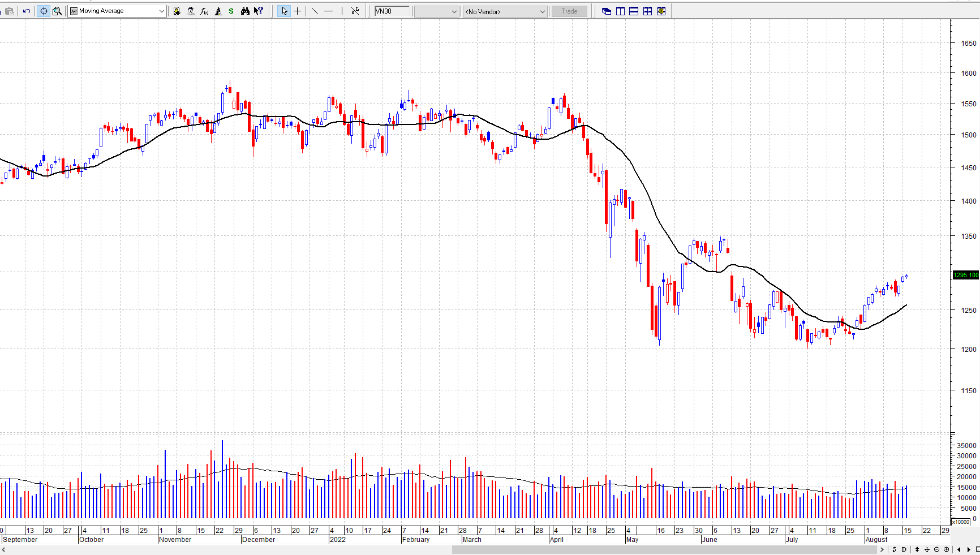980x555 pixels.
Task: Click the 2022 year label
Action: pos(338,540)
